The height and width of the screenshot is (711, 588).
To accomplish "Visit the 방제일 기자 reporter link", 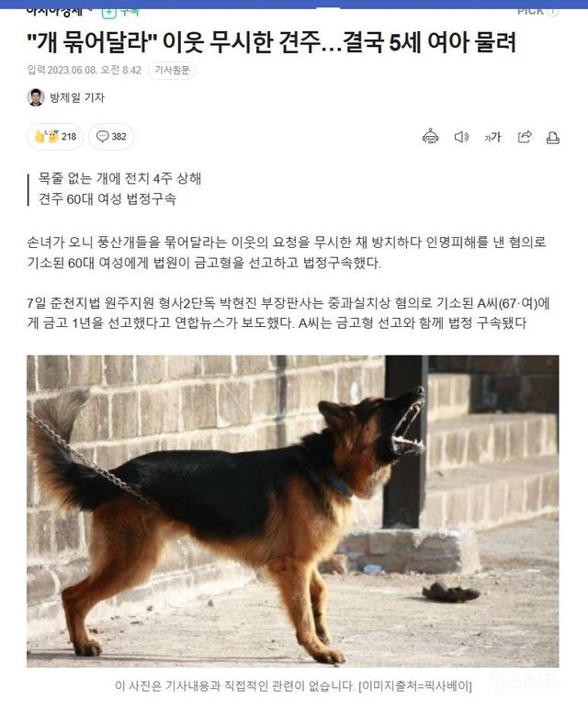I will pos(77,97).
